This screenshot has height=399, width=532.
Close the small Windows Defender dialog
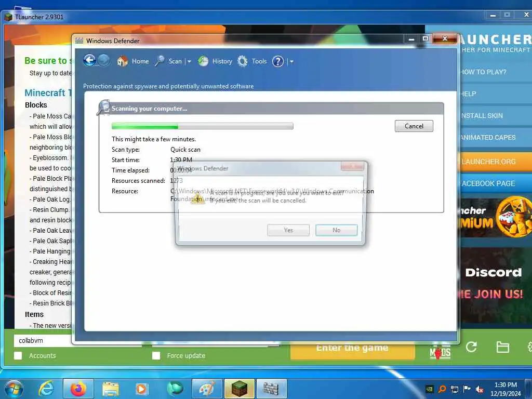click(x=353, y=166)
